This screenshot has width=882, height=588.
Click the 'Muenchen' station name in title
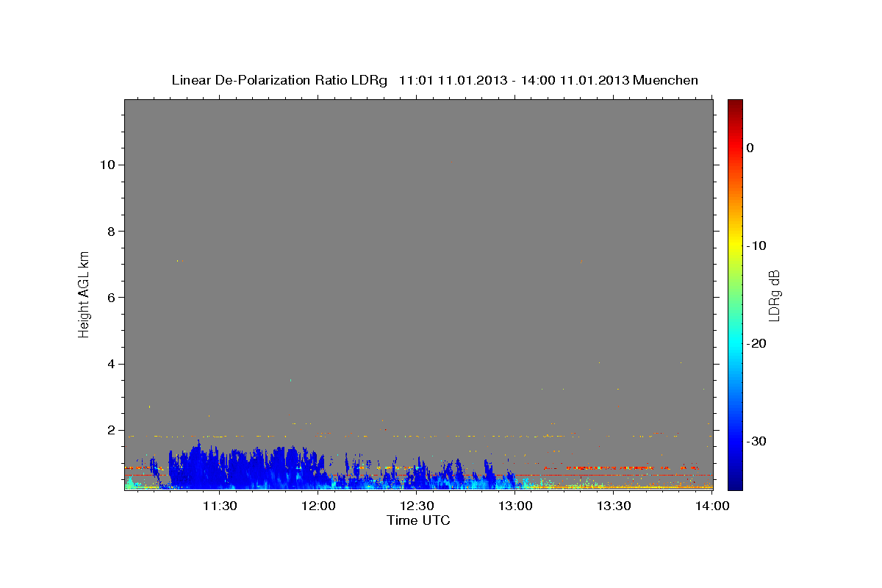tap(666, 80)
